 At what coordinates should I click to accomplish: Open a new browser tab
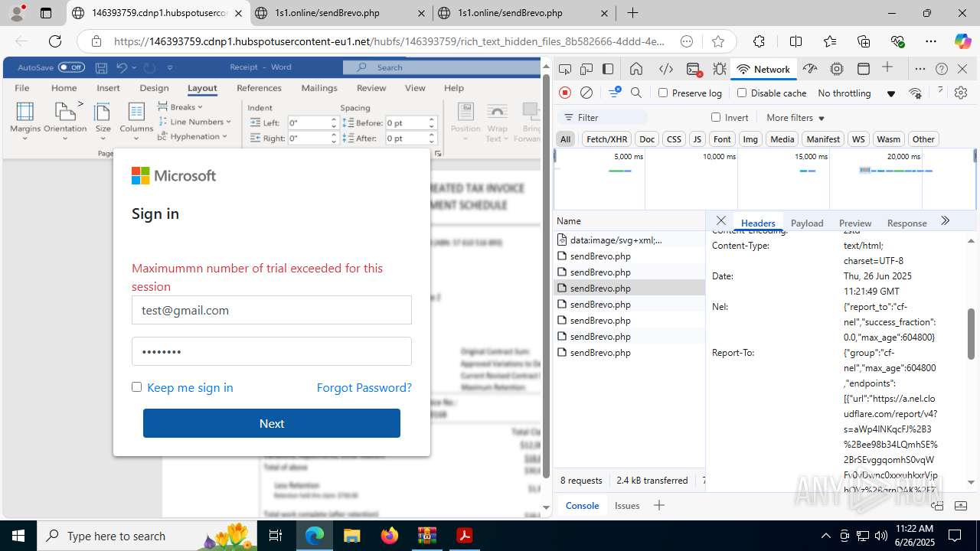tap(632, 13)
